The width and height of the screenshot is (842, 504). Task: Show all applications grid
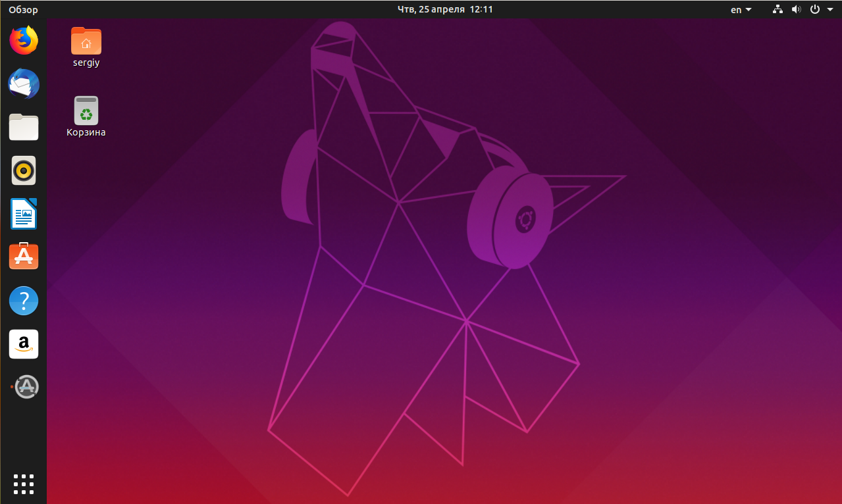click(24, 484)
